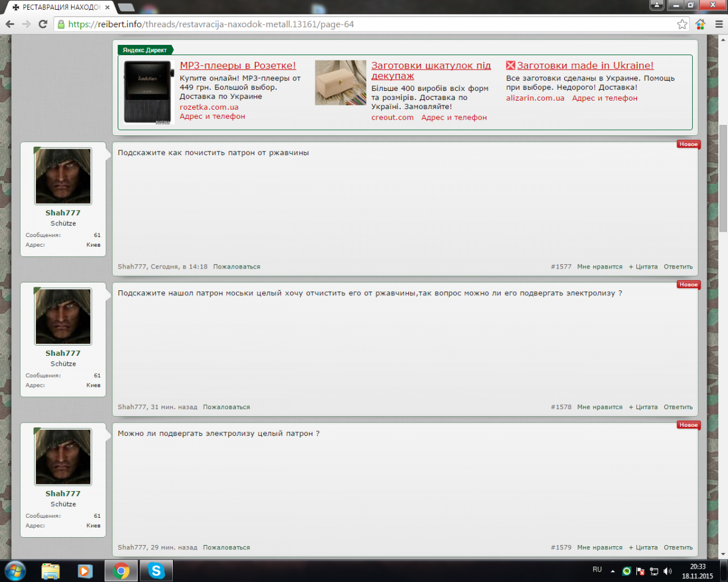Click username Shah777 under third avatar

[63, 493]
